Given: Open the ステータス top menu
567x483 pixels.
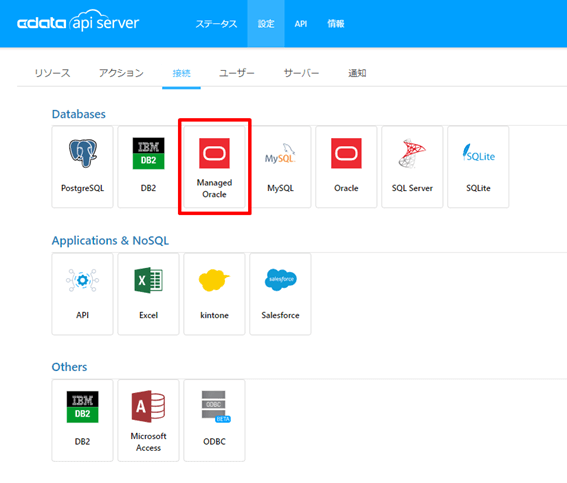Looking at the screenshot, I should [x=216, y=24].
